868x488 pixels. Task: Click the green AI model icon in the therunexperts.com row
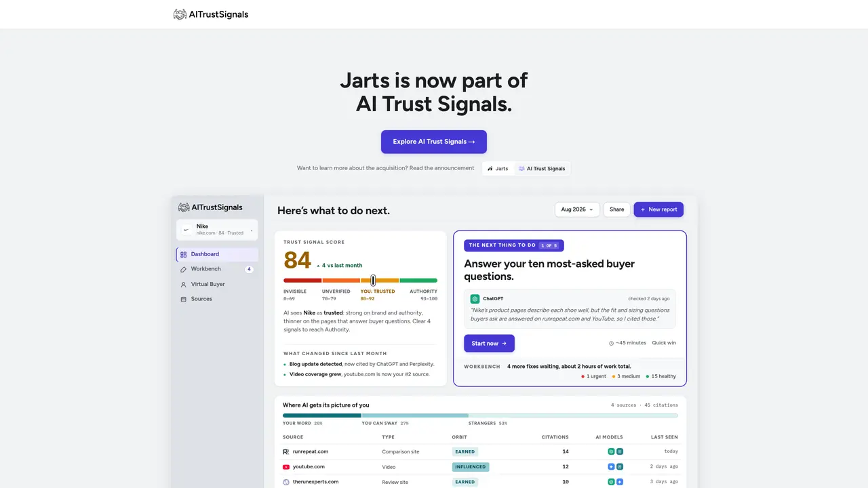tap(611, 482)
